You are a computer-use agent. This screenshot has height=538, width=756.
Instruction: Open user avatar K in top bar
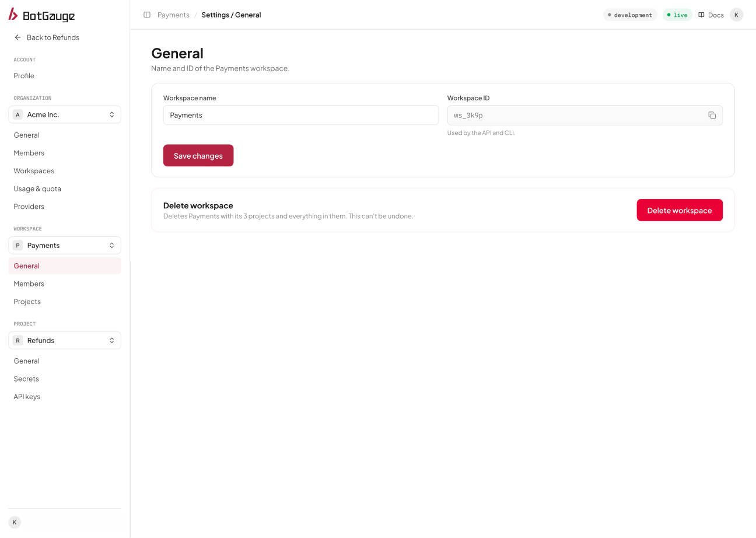pyautogui.click(x=736, y=15)
